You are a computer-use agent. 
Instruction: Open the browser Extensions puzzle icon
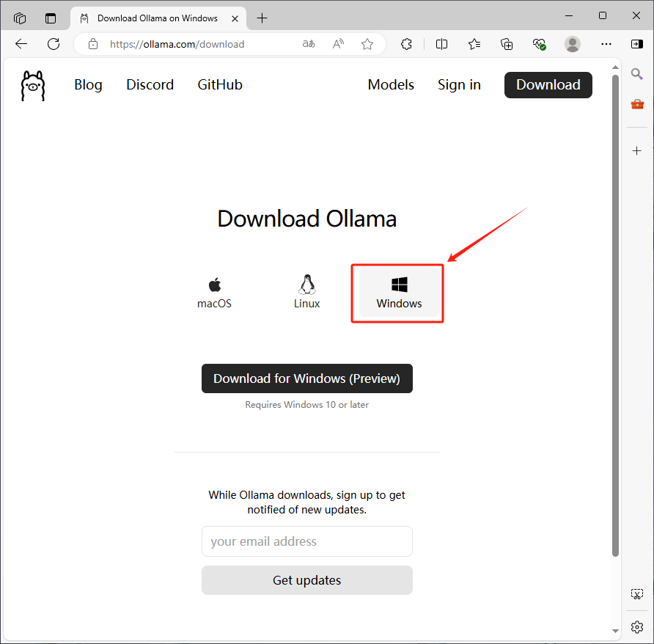406,44
